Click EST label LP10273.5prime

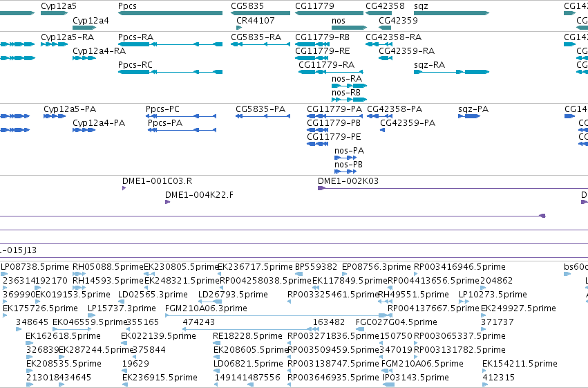(x=493, y=295)
